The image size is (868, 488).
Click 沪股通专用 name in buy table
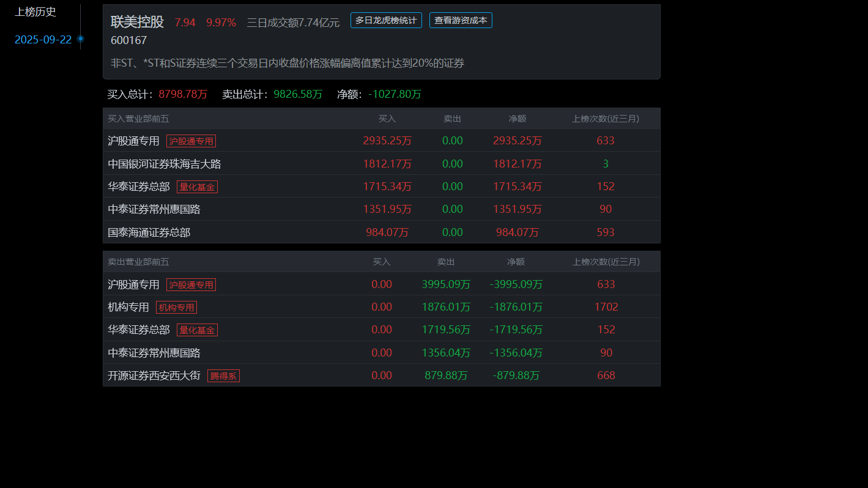(x=133, y=141)
